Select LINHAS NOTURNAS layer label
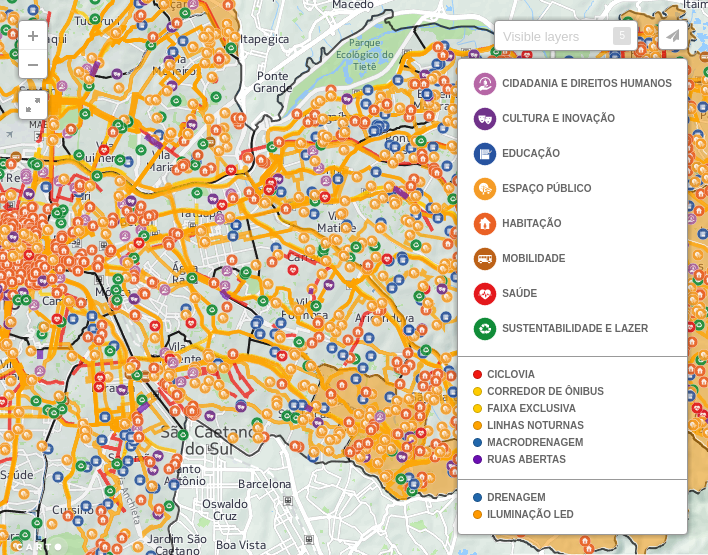Screen dimensions: 708x555 [536, 425]
